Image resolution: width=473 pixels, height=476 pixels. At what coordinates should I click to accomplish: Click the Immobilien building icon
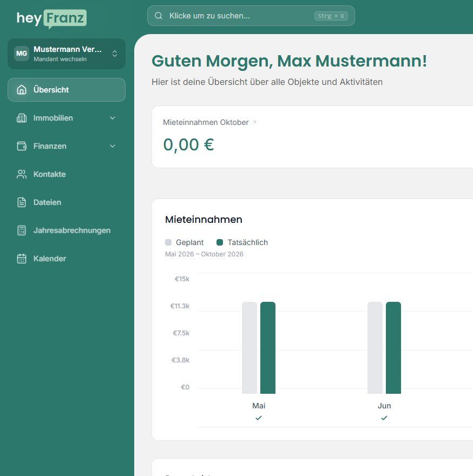click(x=22, y=118)
